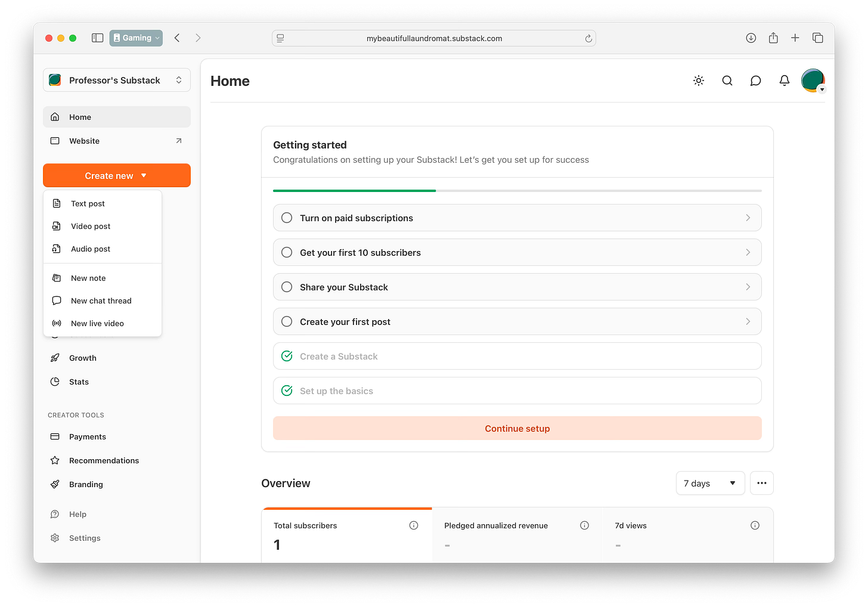The height and width of the screenshot is (607, 868).
Task: Click the Payments card icon
Action: pos(55,436)
